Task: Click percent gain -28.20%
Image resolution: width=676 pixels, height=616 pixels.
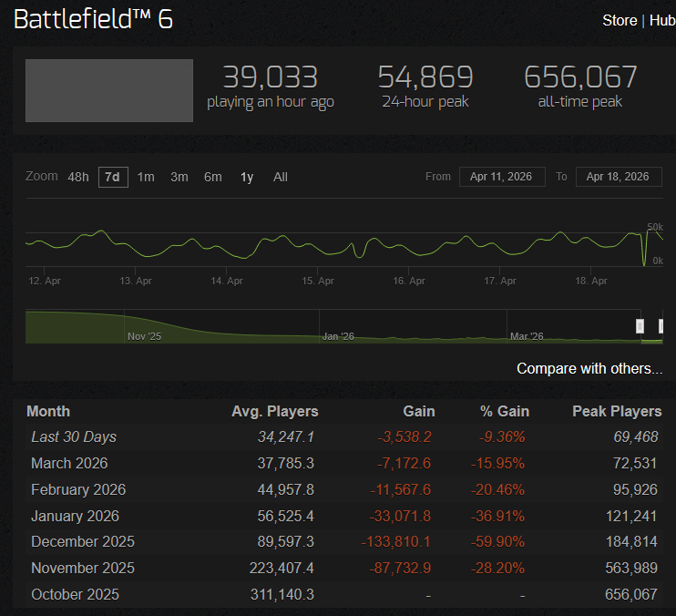Action: point(497,568)
